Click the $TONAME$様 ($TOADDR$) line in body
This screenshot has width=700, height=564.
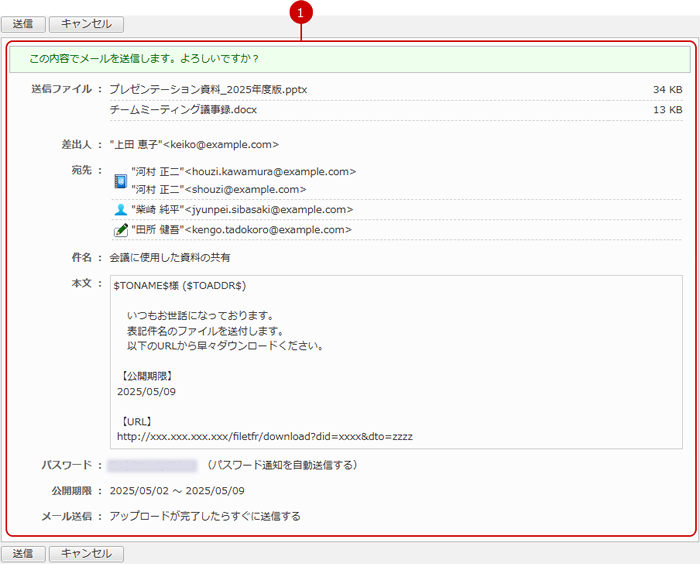click(x=180, y=286)
